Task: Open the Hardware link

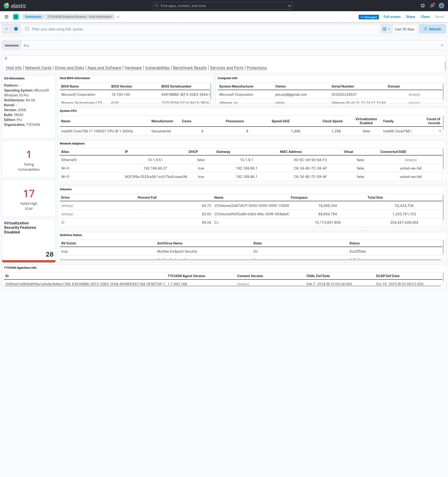Action: [x=133, y=68]
